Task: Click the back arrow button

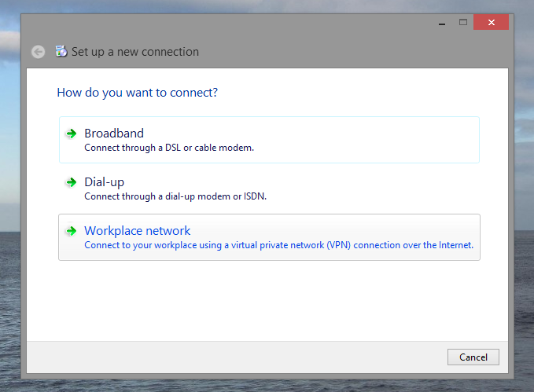Action: [38, 52]
